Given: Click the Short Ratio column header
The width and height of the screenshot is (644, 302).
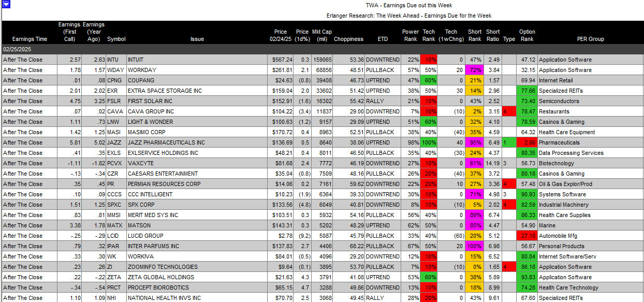Looking at the screenshot, I should 493,35.
